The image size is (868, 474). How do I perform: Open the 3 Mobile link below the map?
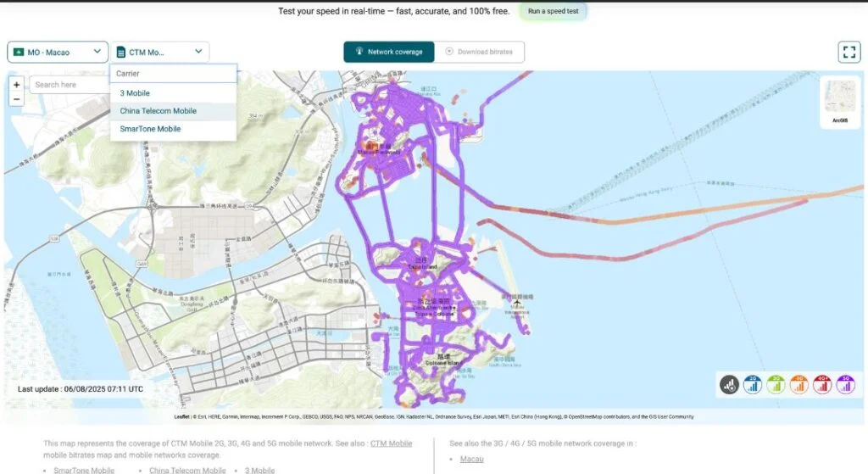point(259,470)
